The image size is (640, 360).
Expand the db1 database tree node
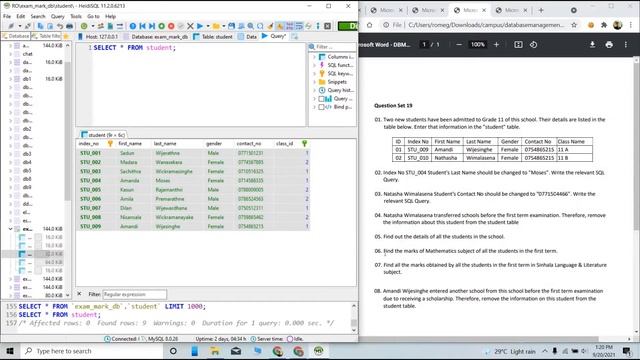10,79
